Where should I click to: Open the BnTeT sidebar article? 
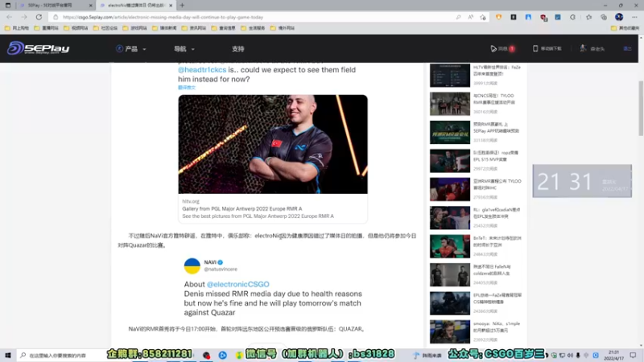pos(476,246)
